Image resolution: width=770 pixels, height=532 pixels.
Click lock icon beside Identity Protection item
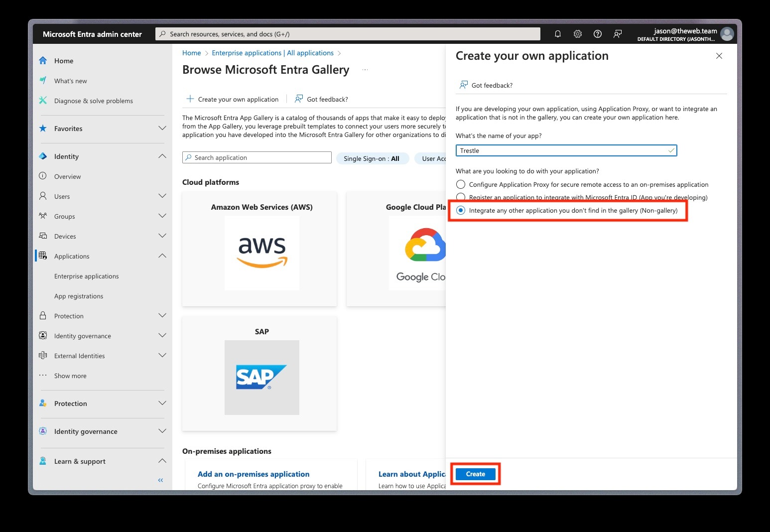tap(43, 316)
